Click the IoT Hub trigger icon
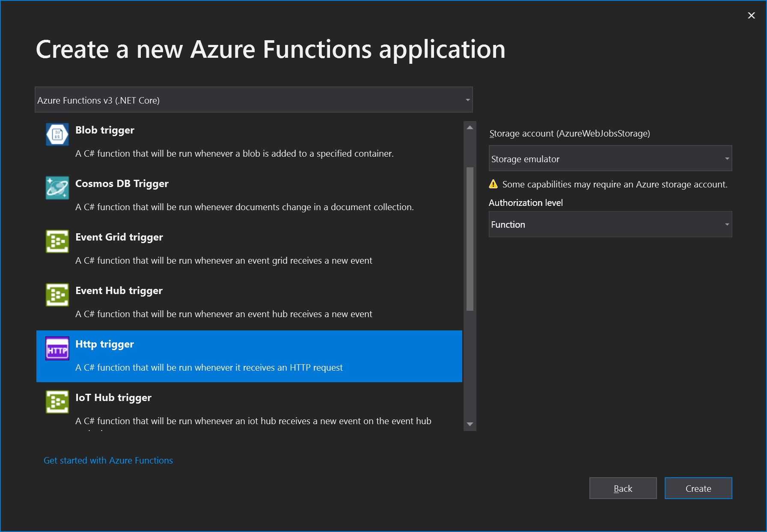 pos(57,402)
